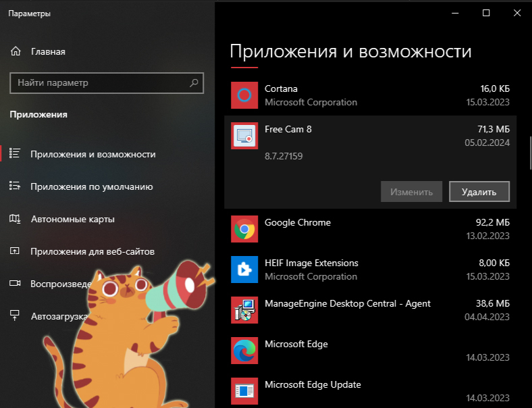Click the Home icon beside Главная
This screenshot has width=532, height=408.
(x=16, y=51)
